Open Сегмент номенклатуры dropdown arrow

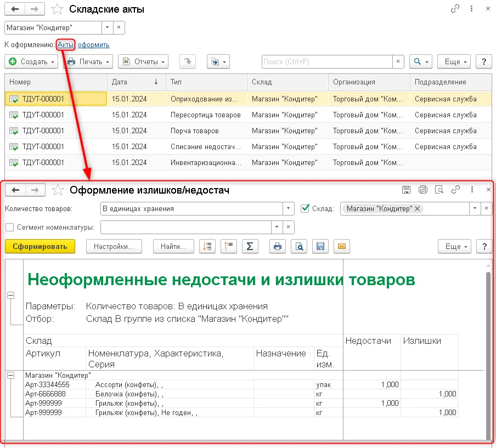click(x=277, y=227)
